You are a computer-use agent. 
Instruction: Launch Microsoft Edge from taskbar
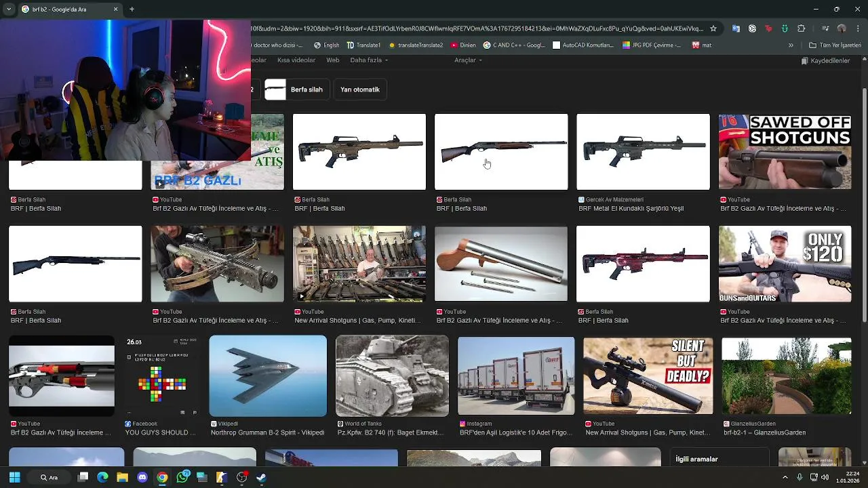[x=102, y=477]
